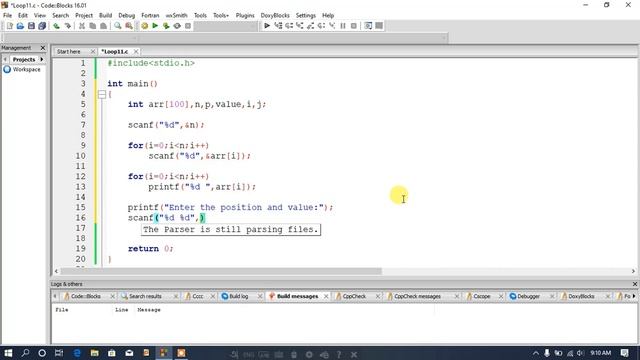Switch to the Debugger log tab
The width and height of the screenshot is (640, 360).
pyautogui.click(x=528, y=296)
